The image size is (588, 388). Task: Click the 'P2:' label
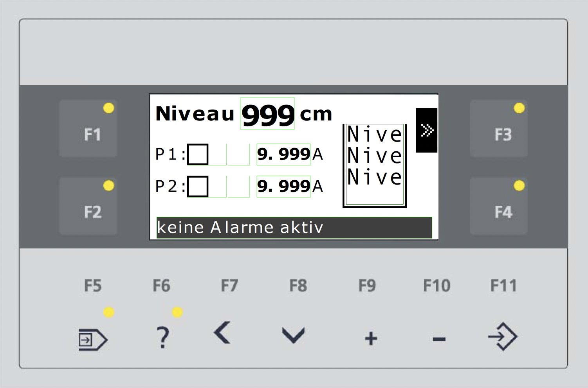pyautogui.click(x=170, y=187)
